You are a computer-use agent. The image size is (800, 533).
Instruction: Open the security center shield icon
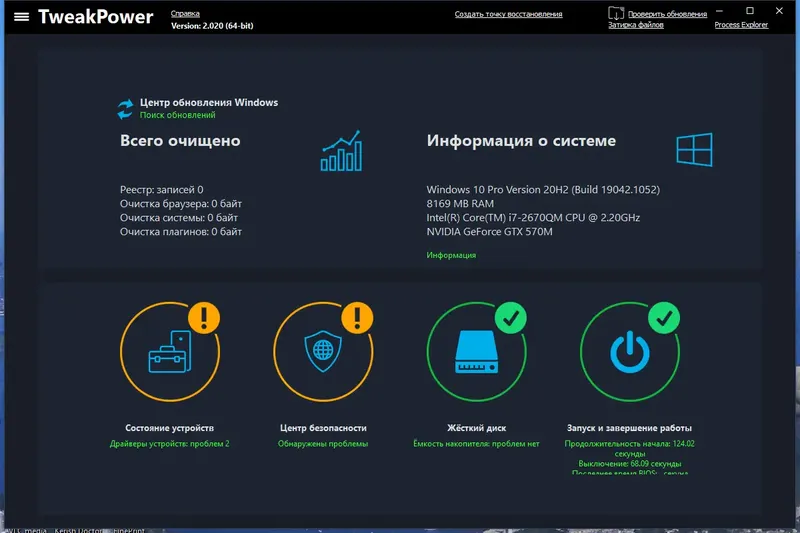pos(323,352)
